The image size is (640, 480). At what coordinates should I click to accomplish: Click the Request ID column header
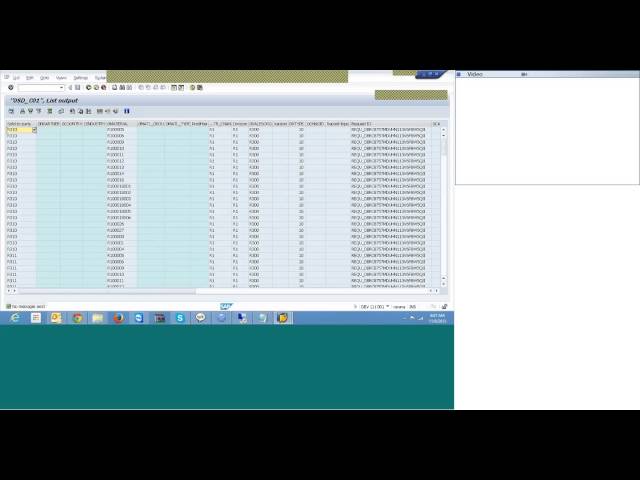point(391,124)
